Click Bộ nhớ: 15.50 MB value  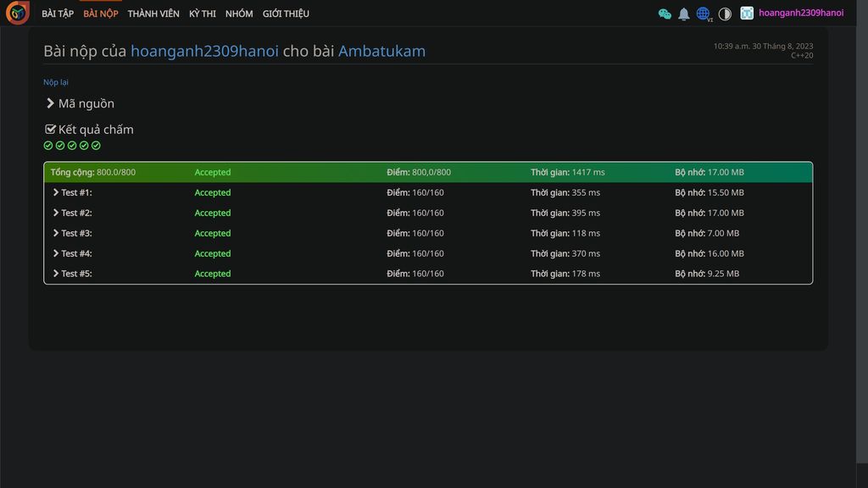pyautogui.click(x=709, y=192)
